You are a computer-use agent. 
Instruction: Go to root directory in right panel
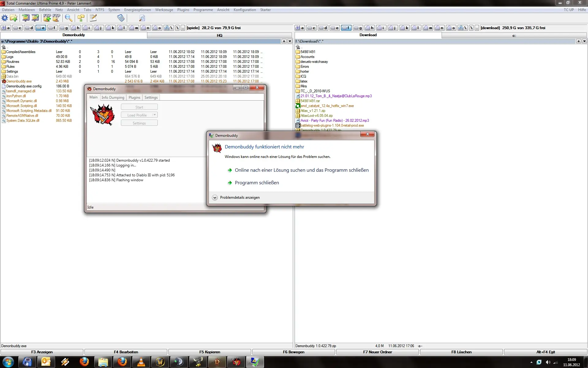[x=472, y=28]
